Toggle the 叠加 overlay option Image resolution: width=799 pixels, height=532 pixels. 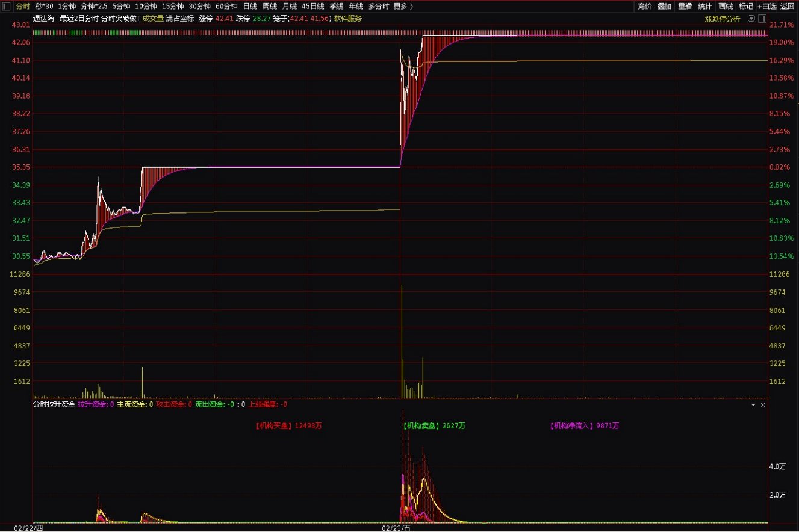(x=665, y=6)
